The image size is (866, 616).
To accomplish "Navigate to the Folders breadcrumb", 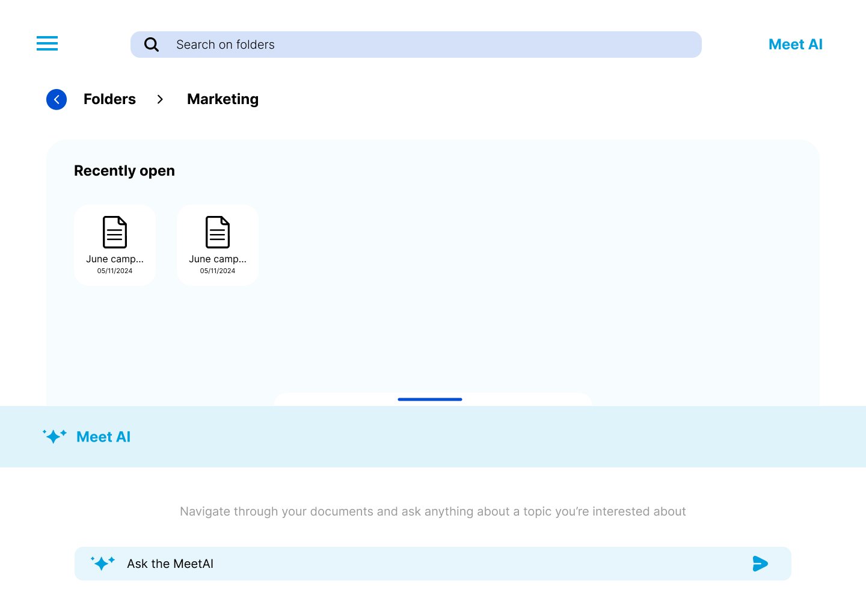I will (109, 99).
